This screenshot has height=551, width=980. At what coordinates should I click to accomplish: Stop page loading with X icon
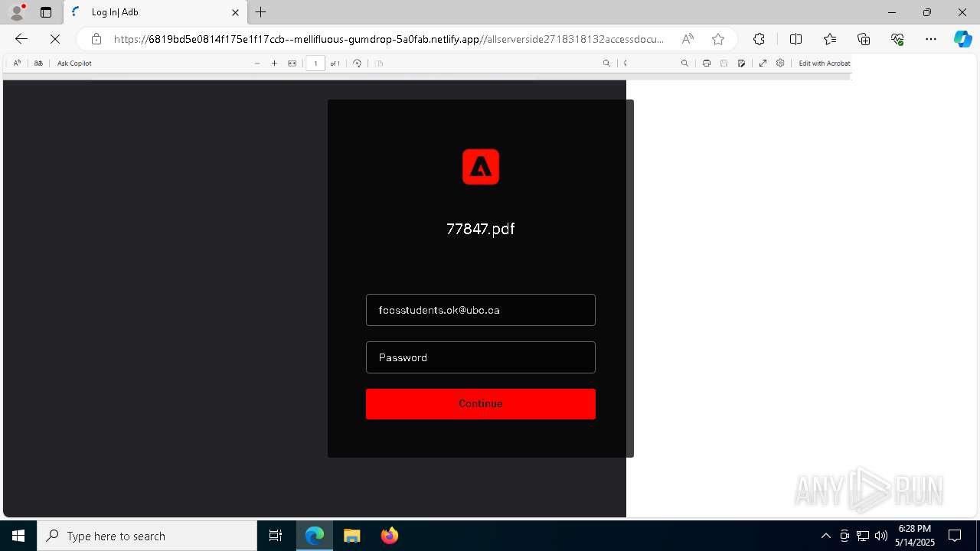click(x=55, y=39)
